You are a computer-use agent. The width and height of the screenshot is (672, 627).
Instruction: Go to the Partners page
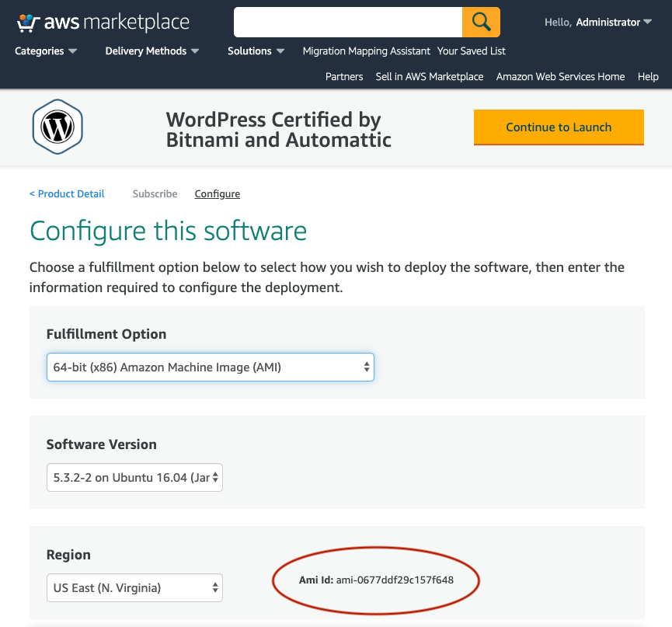[x=343, y=77]
